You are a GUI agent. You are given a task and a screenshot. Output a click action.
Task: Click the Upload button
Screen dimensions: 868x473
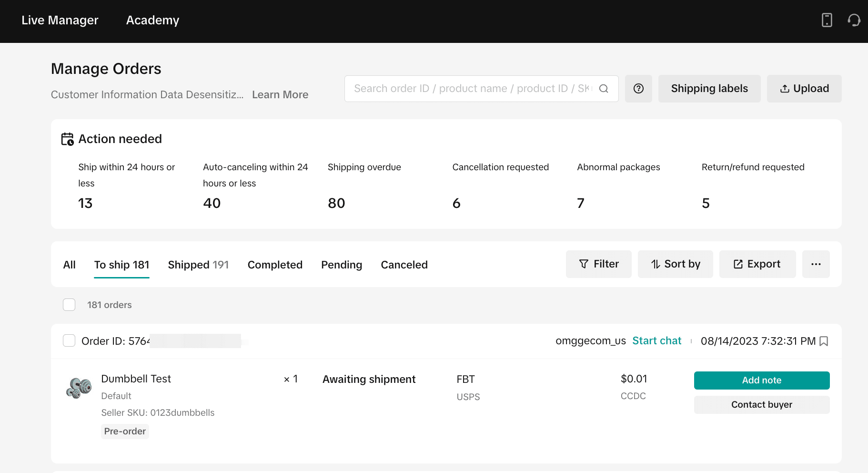click(x=804, y=89)
